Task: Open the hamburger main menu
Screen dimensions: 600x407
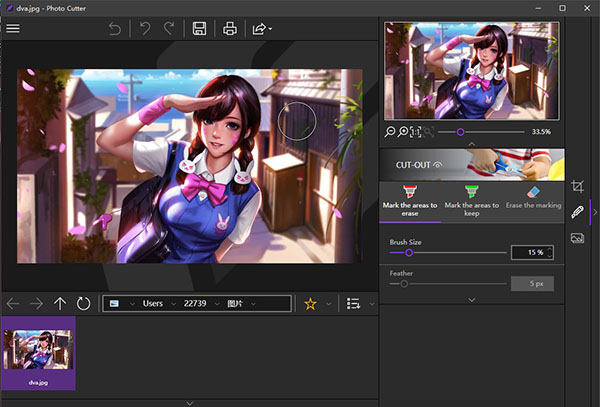Action: 13,28
